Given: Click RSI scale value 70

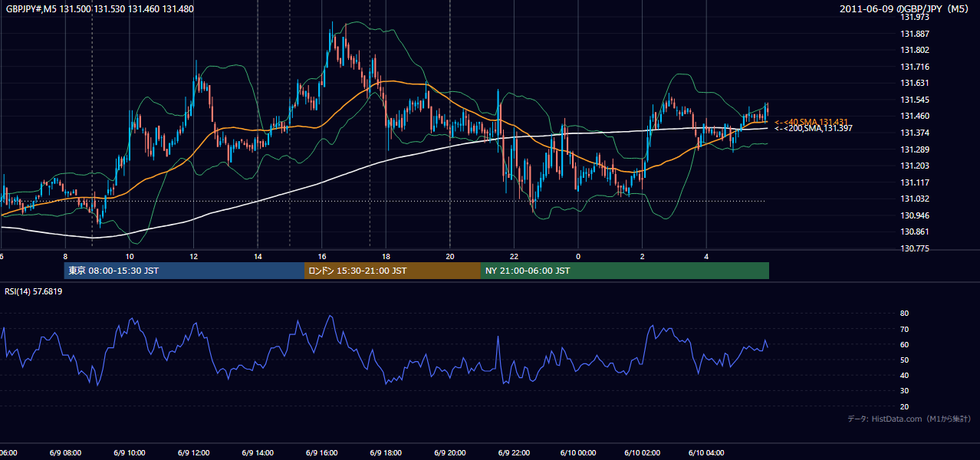Looking at the screenshot, I should click(x=905, y=329).
